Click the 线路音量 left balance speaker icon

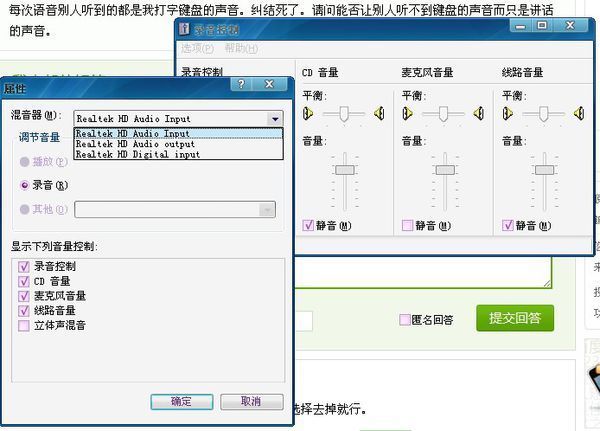pyautogui.click(x=508, y=113)
